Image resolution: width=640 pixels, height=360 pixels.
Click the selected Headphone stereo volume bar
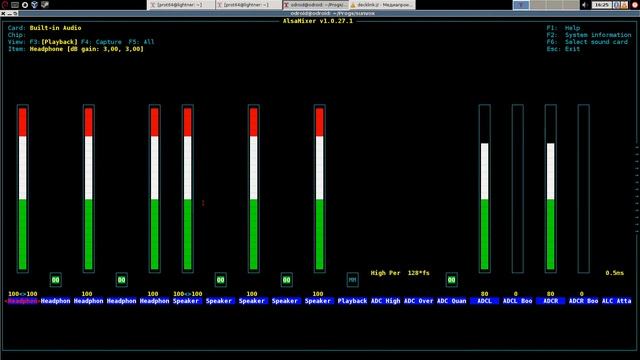(23, 189)
